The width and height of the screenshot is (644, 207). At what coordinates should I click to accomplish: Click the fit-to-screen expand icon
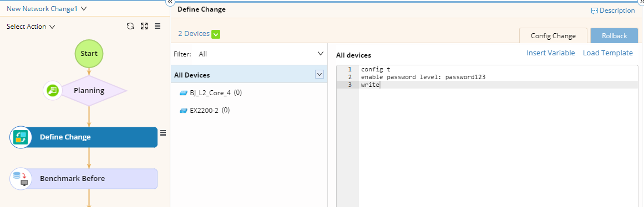[x=144, y=26]
